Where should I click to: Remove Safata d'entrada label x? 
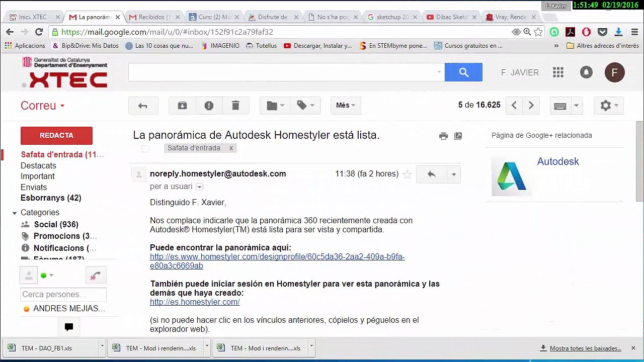point(231,148)
